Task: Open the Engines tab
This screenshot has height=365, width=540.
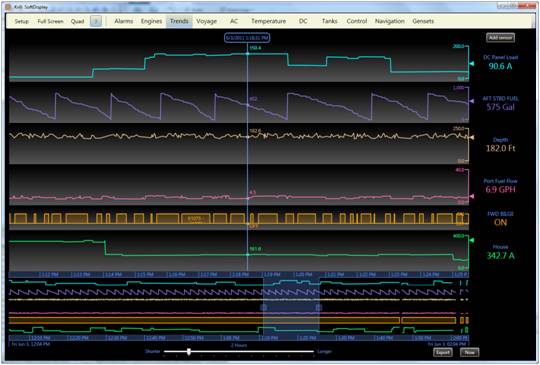Action: coord(151,21)
